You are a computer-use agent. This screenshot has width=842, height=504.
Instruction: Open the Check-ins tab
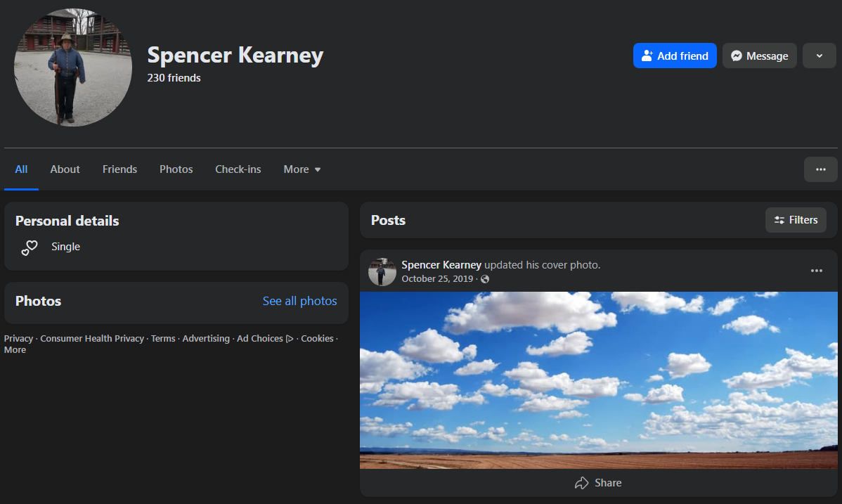point(238,169)
